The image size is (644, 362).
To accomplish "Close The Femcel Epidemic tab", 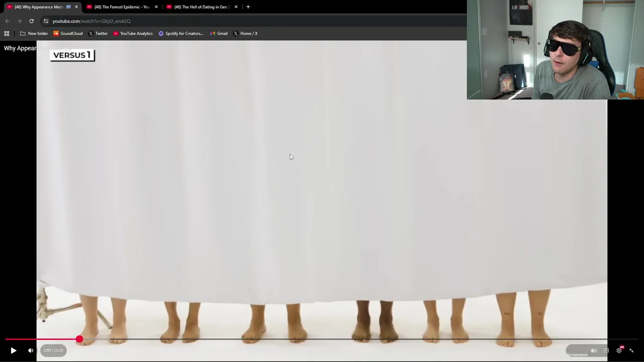I will [x=156, y=7].
